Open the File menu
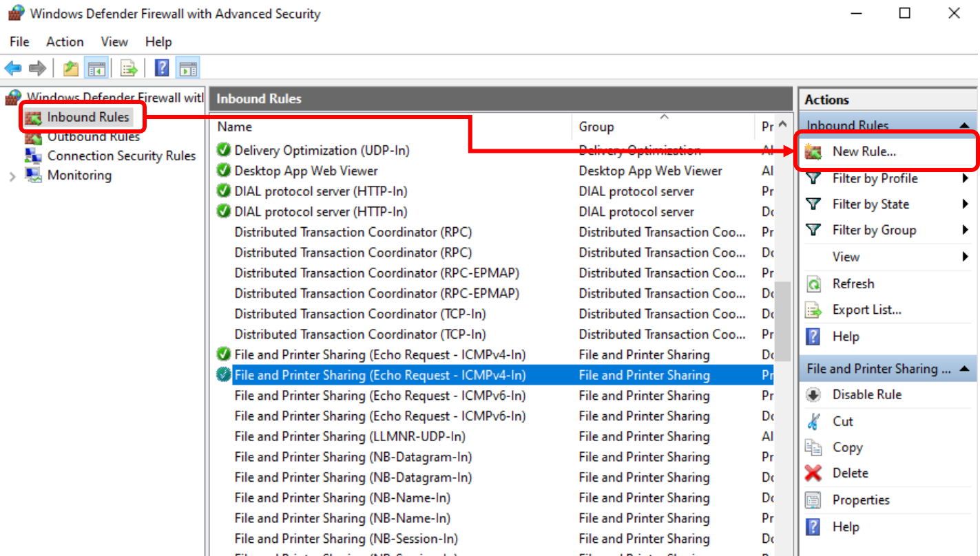 coord(19,42)
